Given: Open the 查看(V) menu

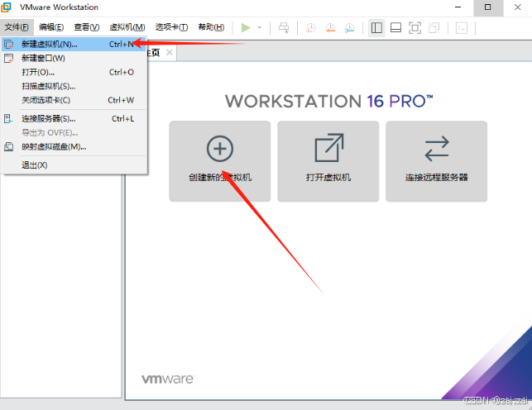Looking at the screenshot, I should pyautogui.click(x=87, y=27).
